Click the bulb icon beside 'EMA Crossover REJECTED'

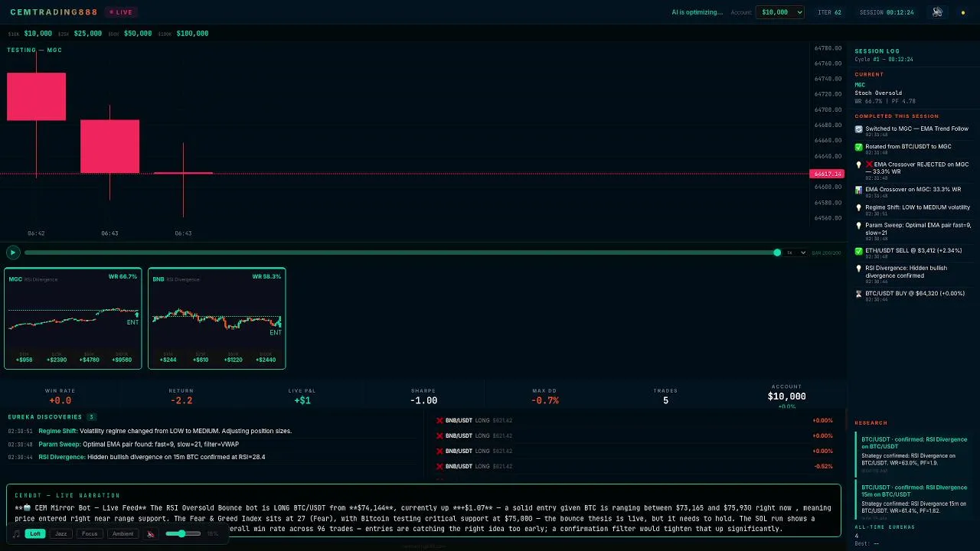pos(859,165)
